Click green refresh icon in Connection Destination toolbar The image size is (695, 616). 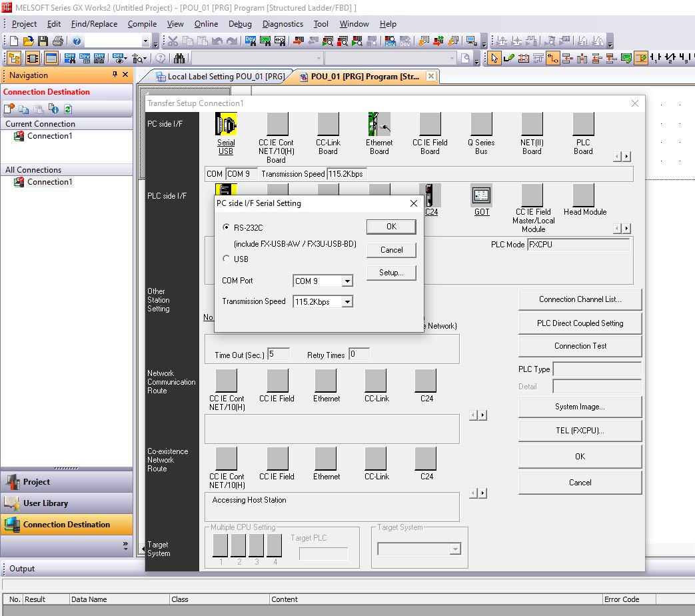[68, 109]
